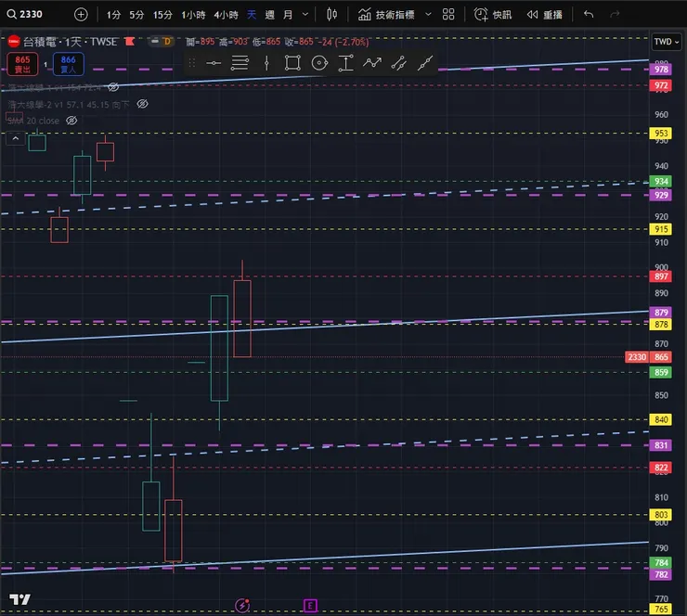Switch to 4小時 interval
687x616 pixels.
(x=226, y=15)
